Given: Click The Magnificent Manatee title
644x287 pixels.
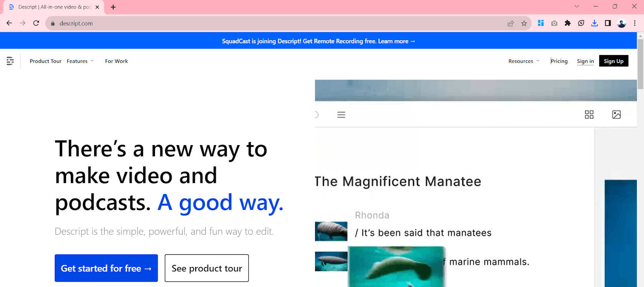Looking at the screenshot, I should coord(398,182).
